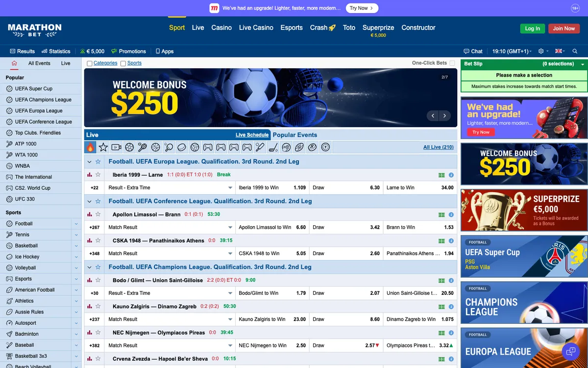Open Match Result dropdown for Apollon Limassol row
588x368 pixels.
pos(170,227)
